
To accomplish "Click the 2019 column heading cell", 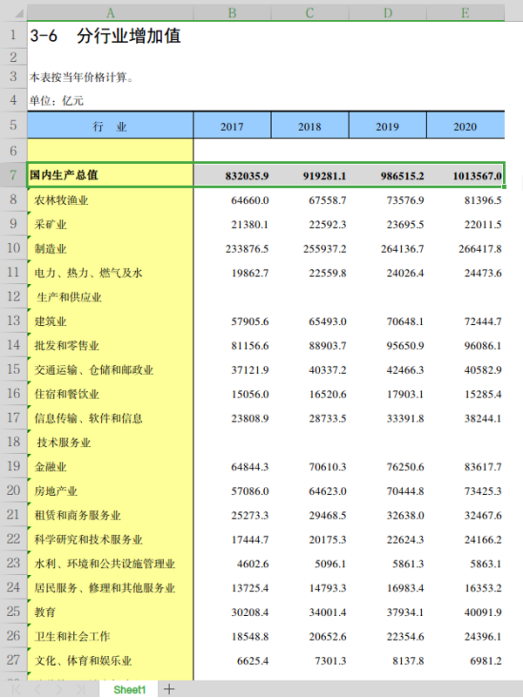I will coord(388,126).
